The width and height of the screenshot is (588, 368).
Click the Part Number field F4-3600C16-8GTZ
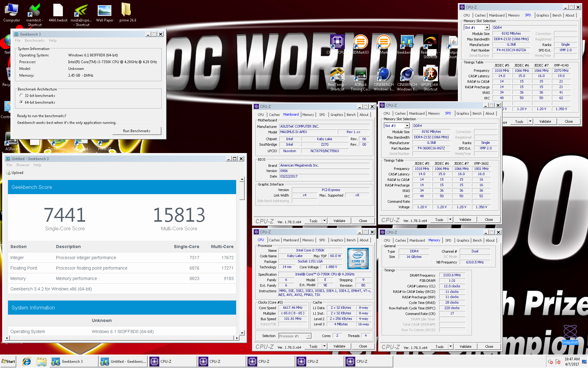tap(431, 148)
